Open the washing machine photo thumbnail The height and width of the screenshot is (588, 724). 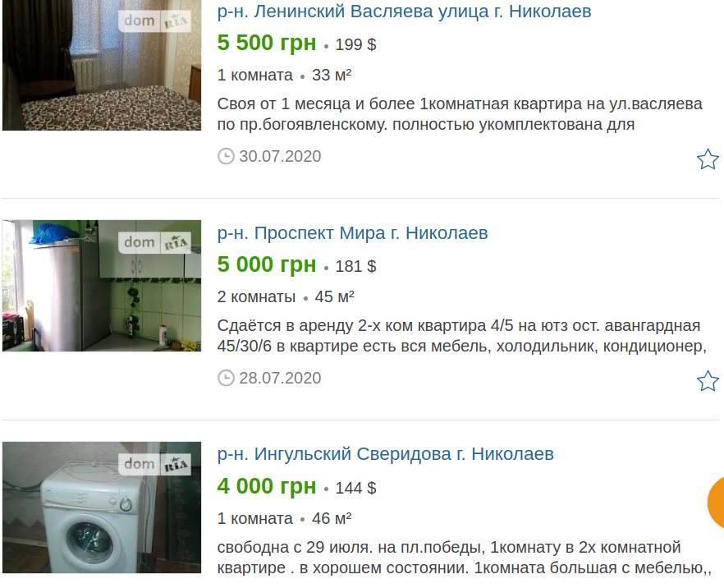(102, 508)
